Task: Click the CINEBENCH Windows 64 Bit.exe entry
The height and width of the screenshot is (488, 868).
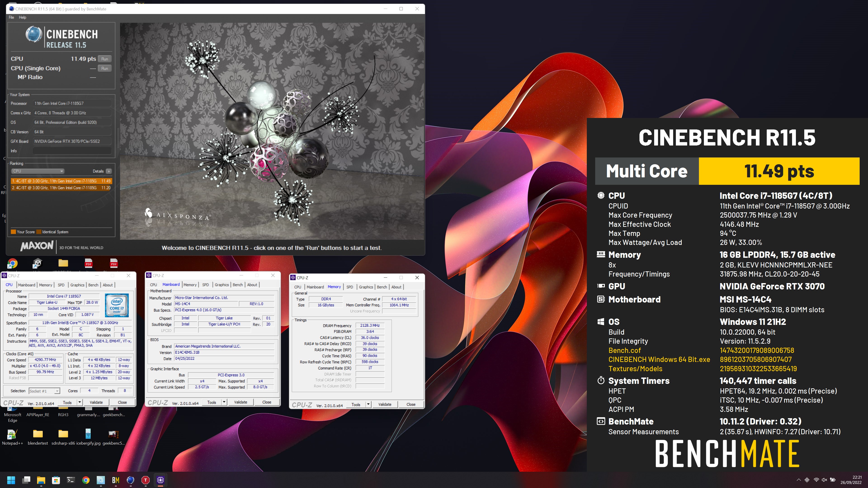Action: 659,360
